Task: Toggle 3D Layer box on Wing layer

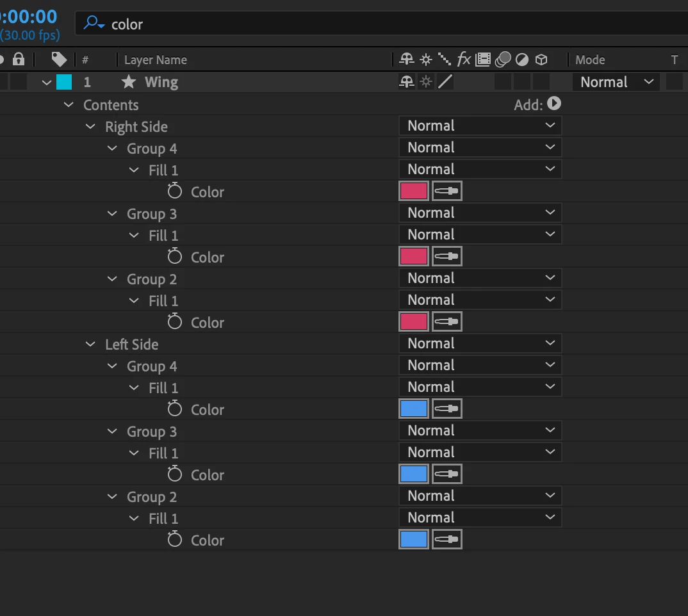Action: pos(541,81)
